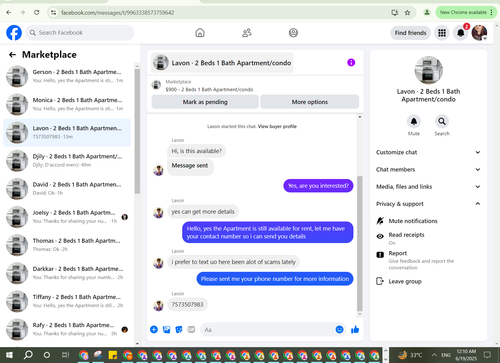Open Windows Start menu
This screenshot has height=363, width=500.
9,355
